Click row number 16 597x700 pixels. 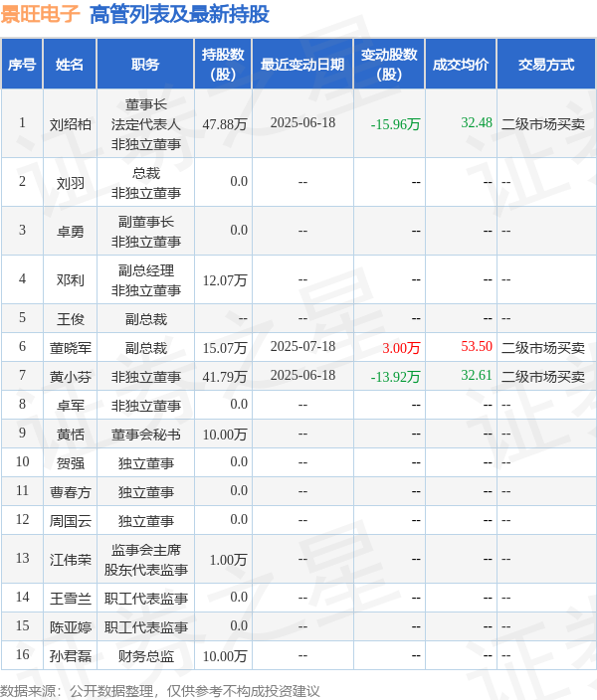click(x=22, y=655)
